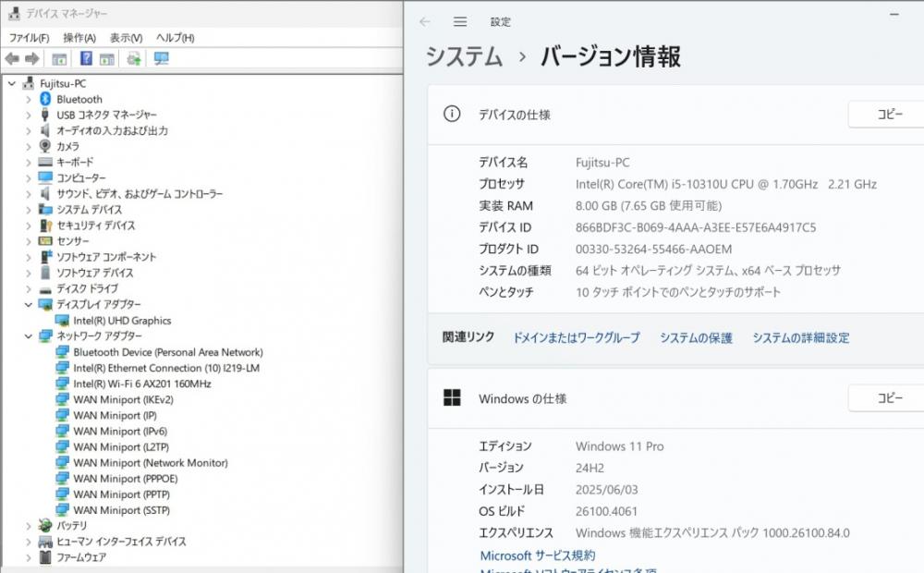Collapse the ディスプレイ アダプター category

click(29, 304)
